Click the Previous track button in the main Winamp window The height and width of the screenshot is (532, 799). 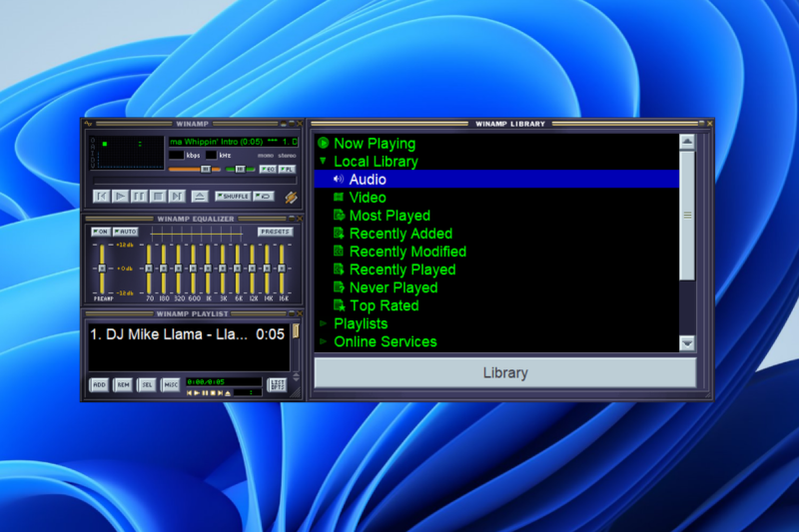click(102, 196)
